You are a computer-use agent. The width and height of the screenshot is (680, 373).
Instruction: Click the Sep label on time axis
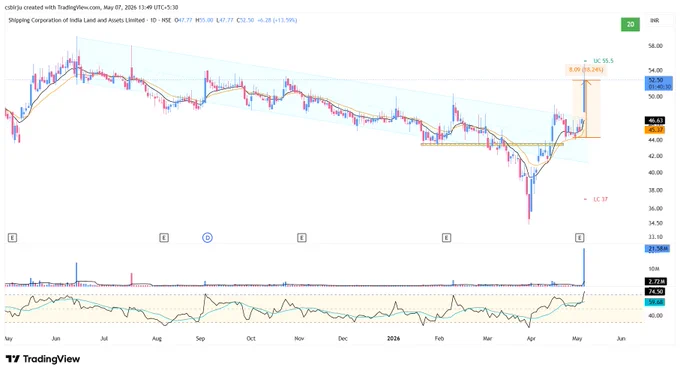(200, 338)
